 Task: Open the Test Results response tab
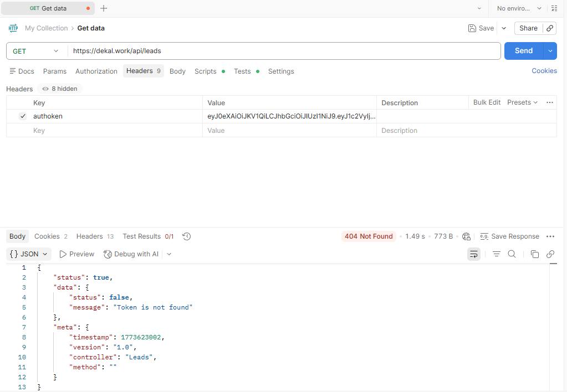pos(148,236)
